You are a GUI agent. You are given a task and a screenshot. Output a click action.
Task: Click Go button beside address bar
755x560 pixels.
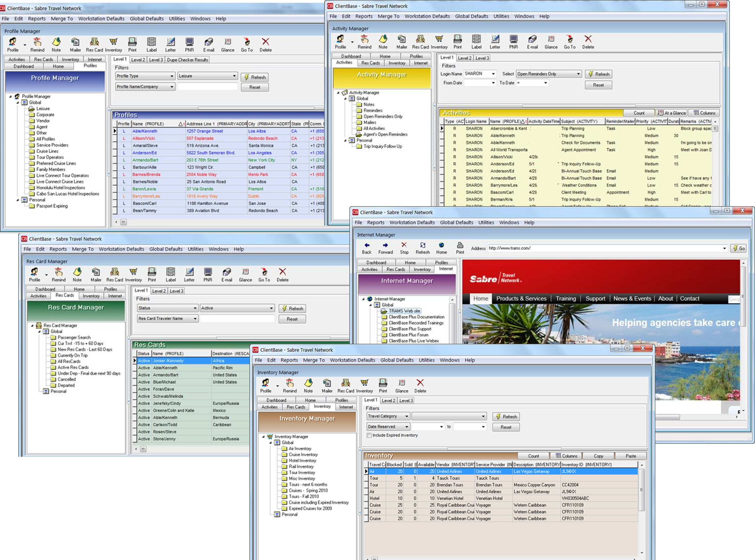[738, 249]
